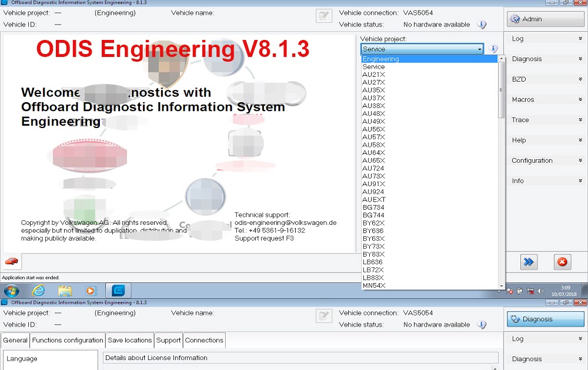Click the vehicle status info icon in the window with the Diagnosis button
Screen dimensions: 588x370
482,325
